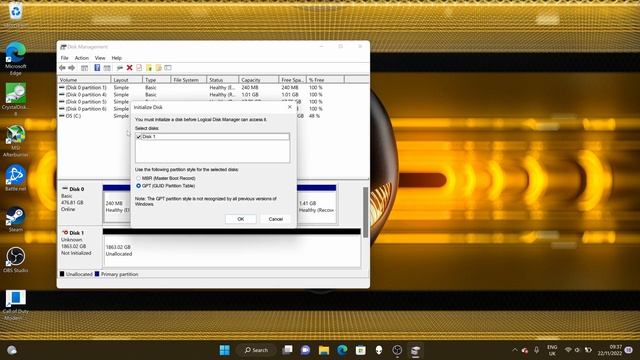Open the Help menu

[117, 58]
